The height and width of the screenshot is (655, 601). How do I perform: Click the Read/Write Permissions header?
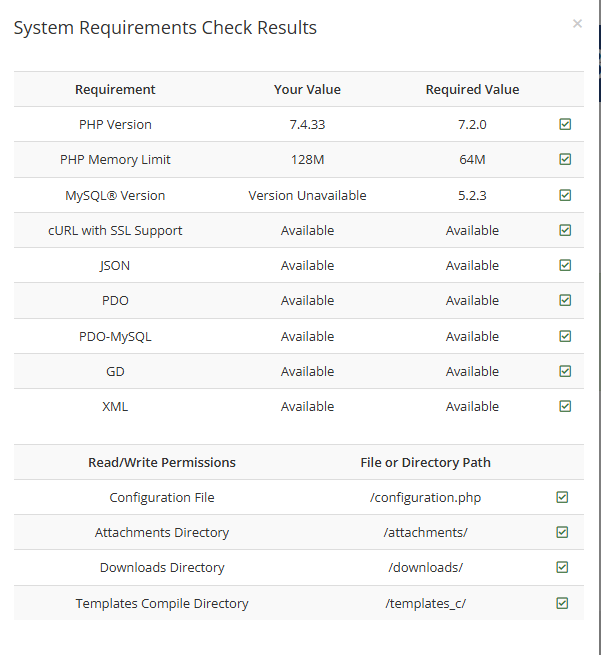162,462
